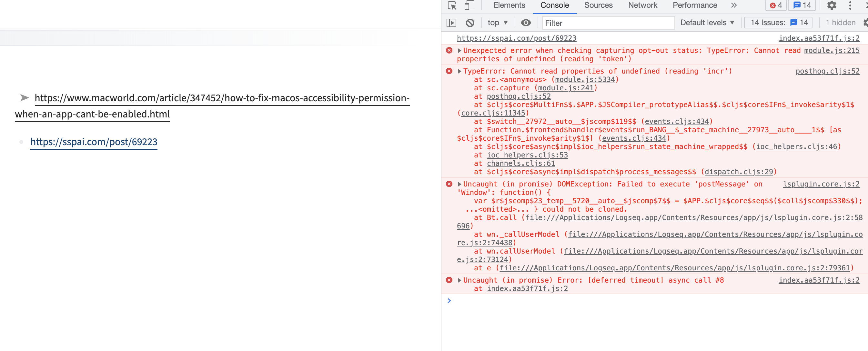Select the inspect element cursor tool

tap(452, 5)
